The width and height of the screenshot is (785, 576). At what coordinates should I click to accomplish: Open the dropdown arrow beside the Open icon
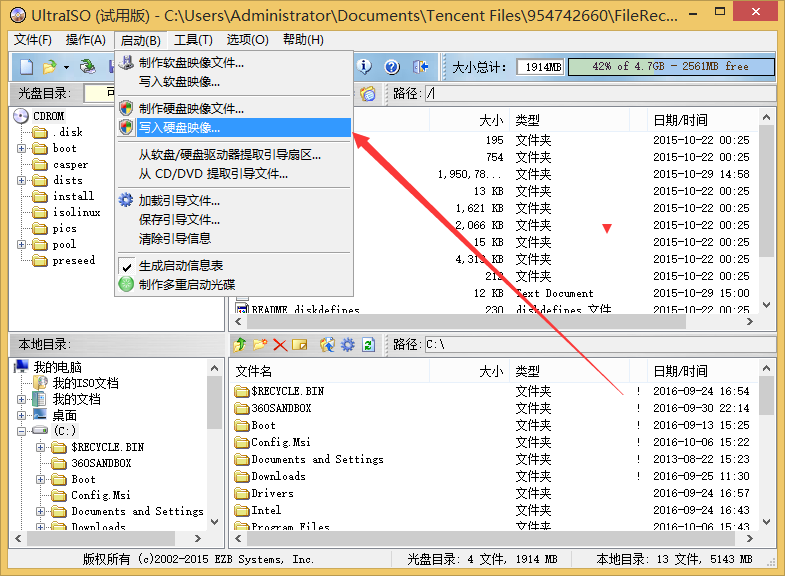(x=66, y=67)
